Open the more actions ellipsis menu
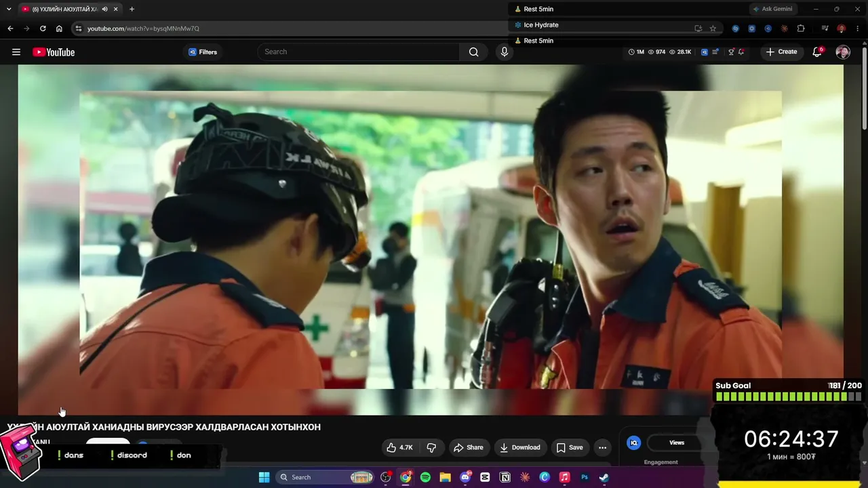This screenshot has height=488, width=868. point(602,447)
